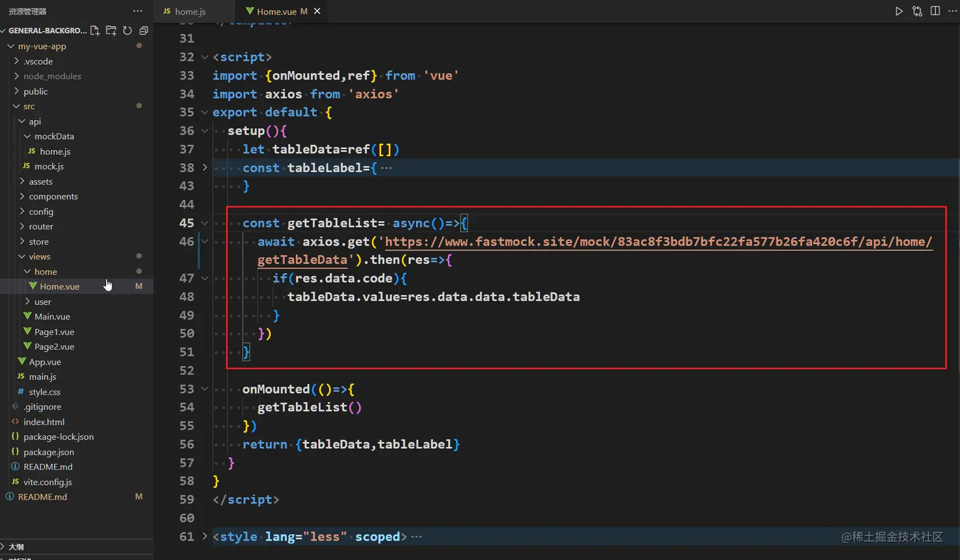Fold the if block at line 47
Screen dimensions: 960x560
204,278
